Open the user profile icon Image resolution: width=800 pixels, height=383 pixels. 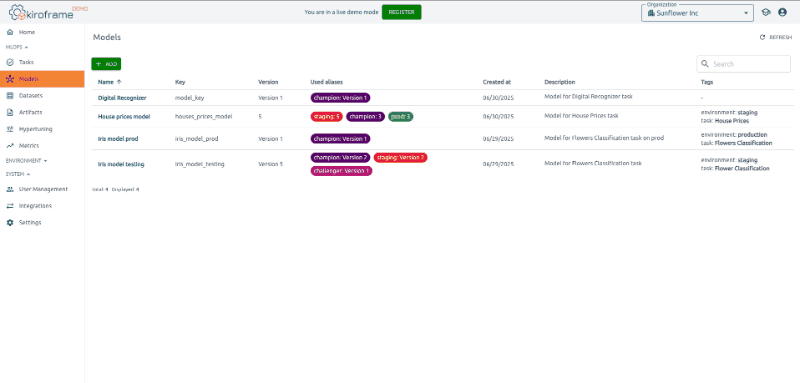pyautogui.click(x=782, y=13)
